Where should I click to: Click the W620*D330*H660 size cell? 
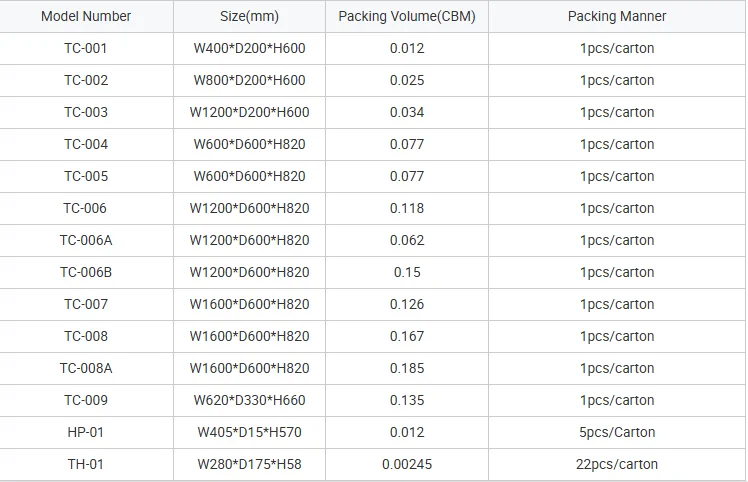tap(249, 400)
